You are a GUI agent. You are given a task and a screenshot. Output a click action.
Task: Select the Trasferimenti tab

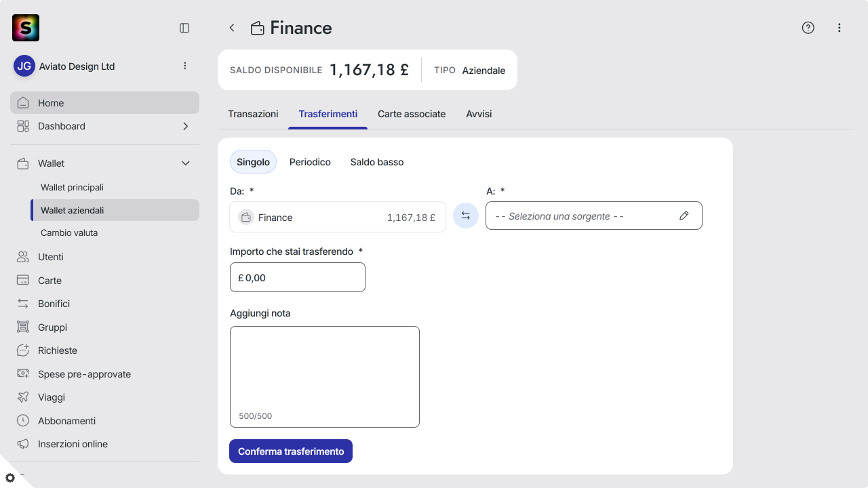click(328, 114)
